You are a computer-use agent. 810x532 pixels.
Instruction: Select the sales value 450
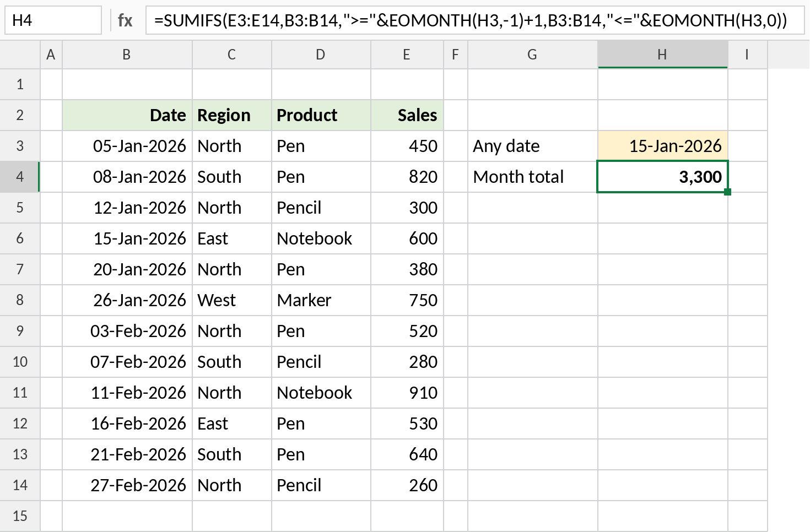point(407,146)
